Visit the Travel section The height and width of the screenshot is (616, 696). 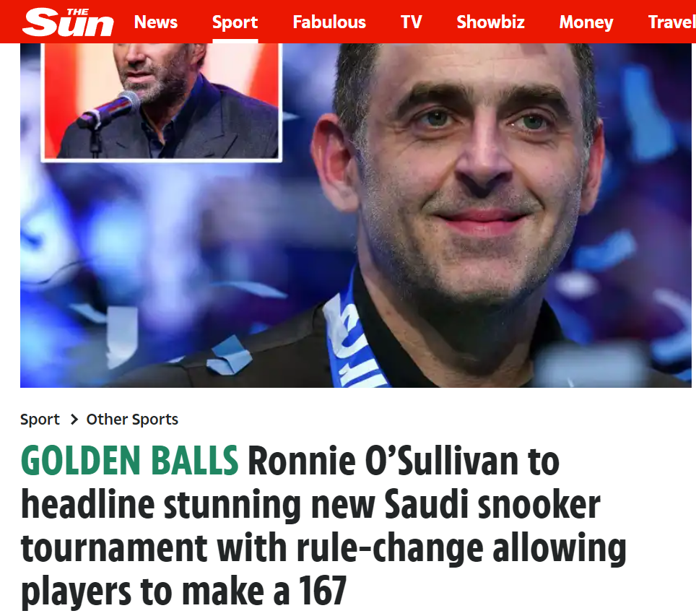pyautogui.click(x=671, y=22)
